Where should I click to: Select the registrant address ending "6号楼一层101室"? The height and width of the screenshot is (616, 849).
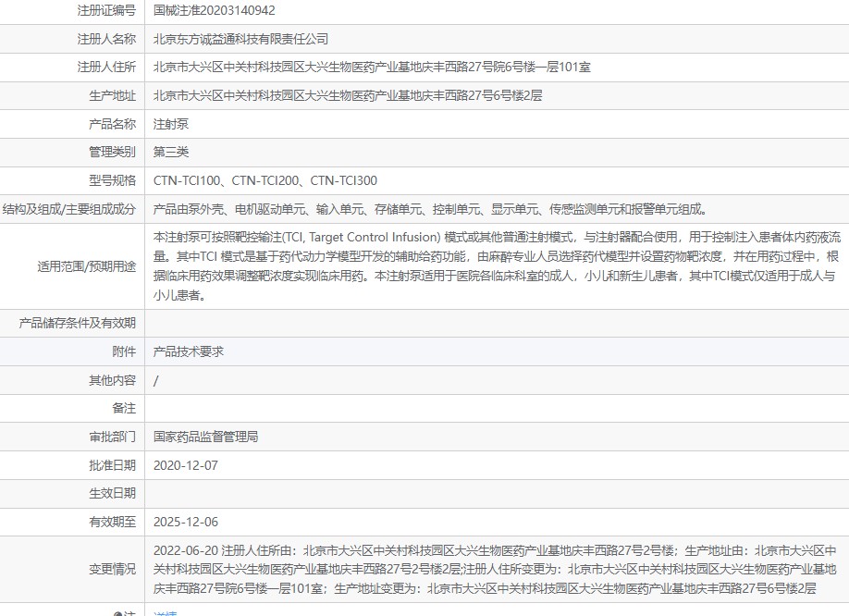point(372,68)
